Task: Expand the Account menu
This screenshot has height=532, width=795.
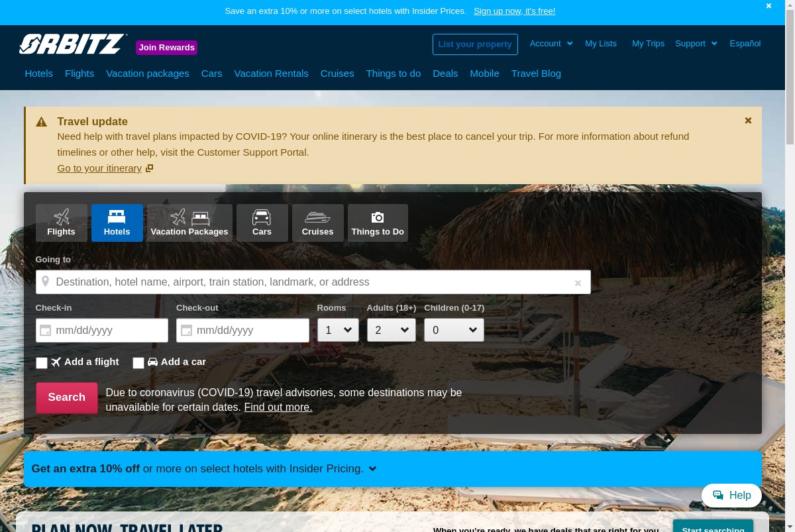Action: tap(551, 44)
